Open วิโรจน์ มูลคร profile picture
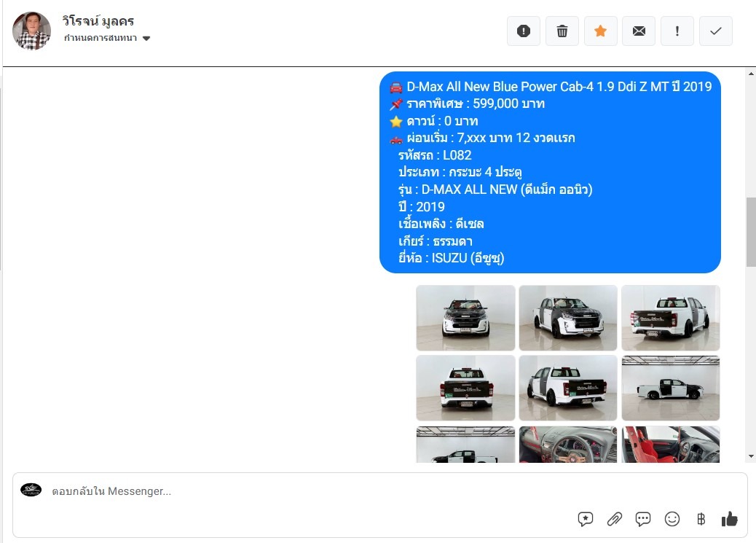This screenshot has height=543, width=756. (x=32, y=31)
